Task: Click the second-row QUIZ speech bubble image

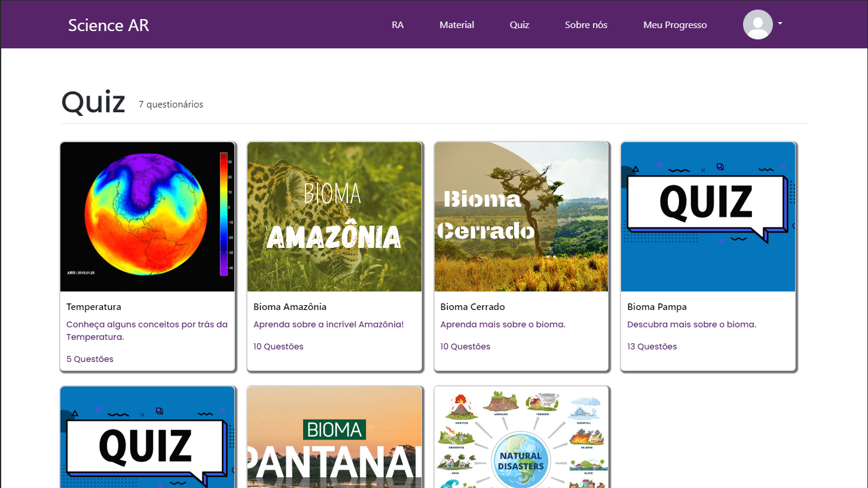Action: pos(148,437)
